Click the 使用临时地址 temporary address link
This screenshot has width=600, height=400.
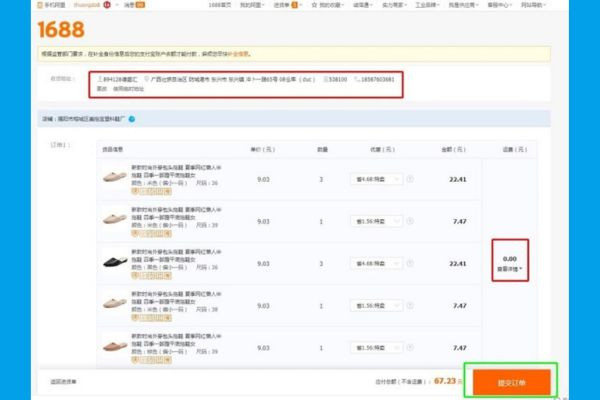(x=128, y=88)
